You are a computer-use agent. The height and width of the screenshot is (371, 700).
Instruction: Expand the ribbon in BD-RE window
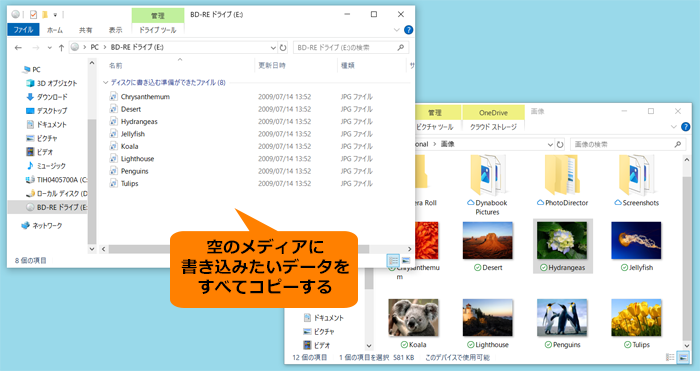(x=396, y=30)
